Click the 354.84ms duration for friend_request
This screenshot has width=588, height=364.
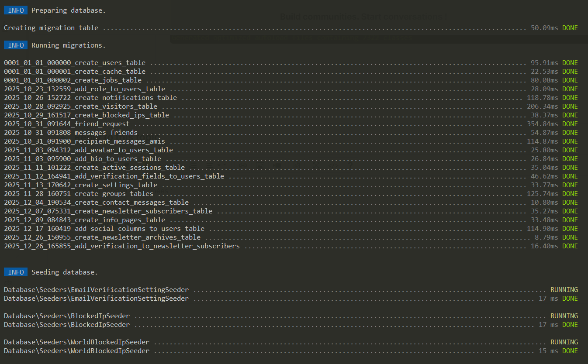542,124
